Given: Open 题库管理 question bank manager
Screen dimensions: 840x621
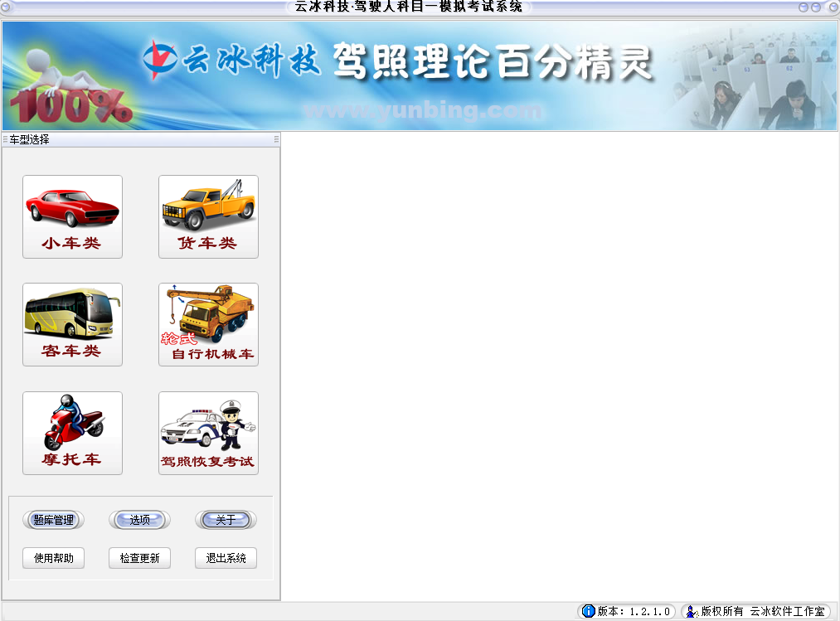Looking at the screenshot, I should click(54, 520).
